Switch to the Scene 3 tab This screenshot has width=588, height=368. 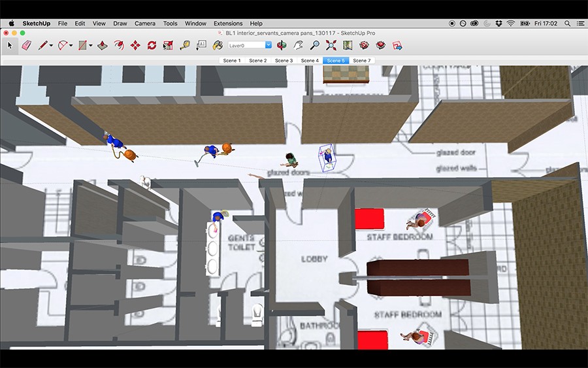(x=284, y=60)
